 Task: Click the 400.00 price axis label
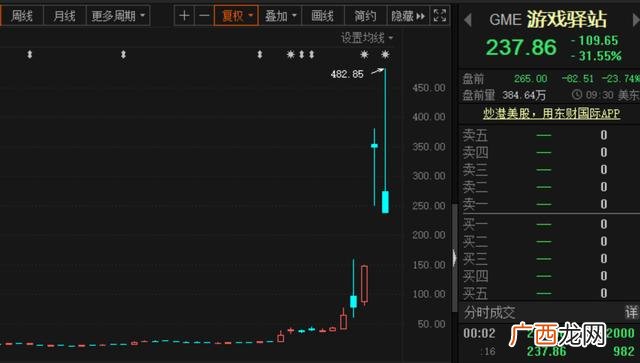pyautogui.click(x=429, y=117)
